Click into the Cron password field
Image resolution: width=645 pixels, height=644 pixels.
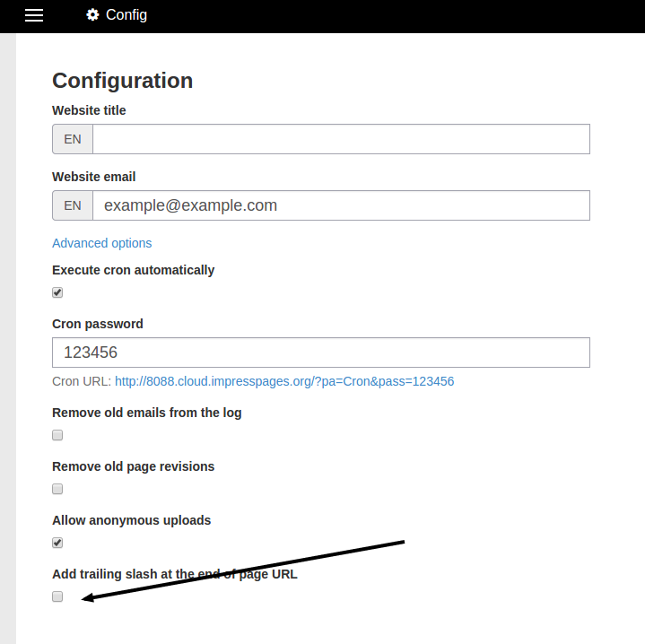(x=321, y=352)
